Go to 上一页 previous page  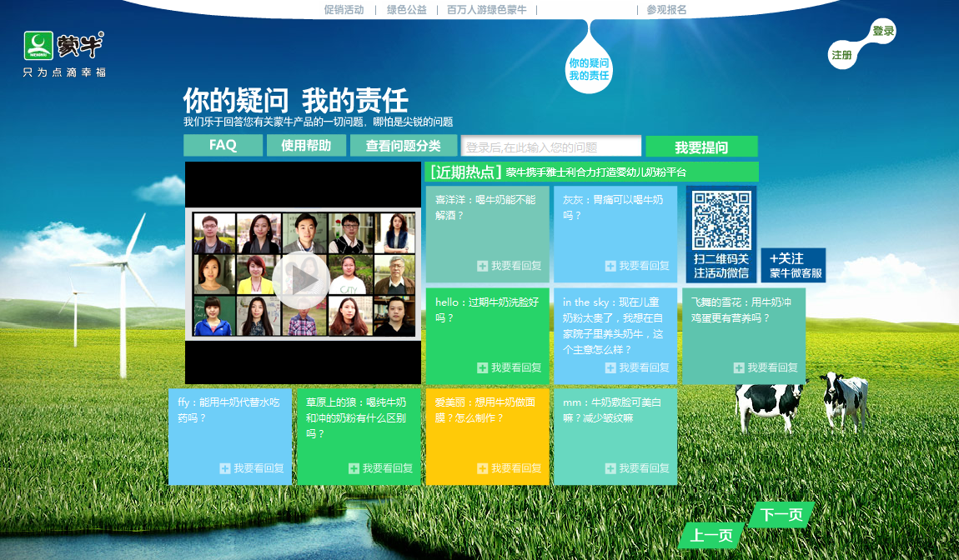711,536
